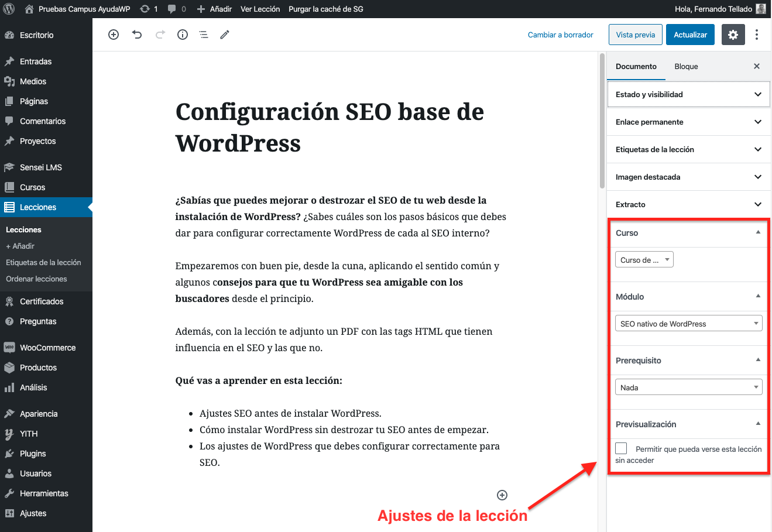772x532 pixels.
Task: Click the add block plus icon in toolbar
Action: point(114,35)
